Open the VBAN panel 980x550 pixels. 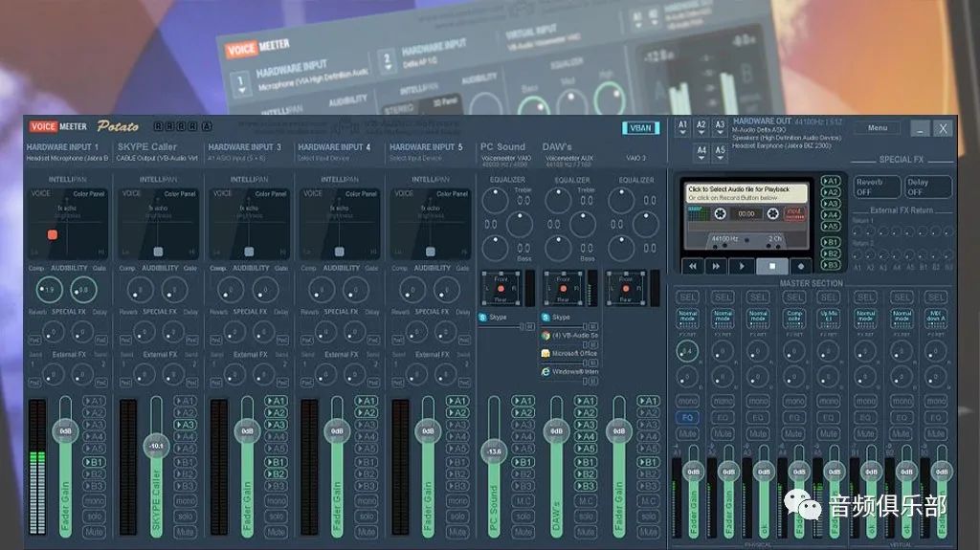coord(640,127)
